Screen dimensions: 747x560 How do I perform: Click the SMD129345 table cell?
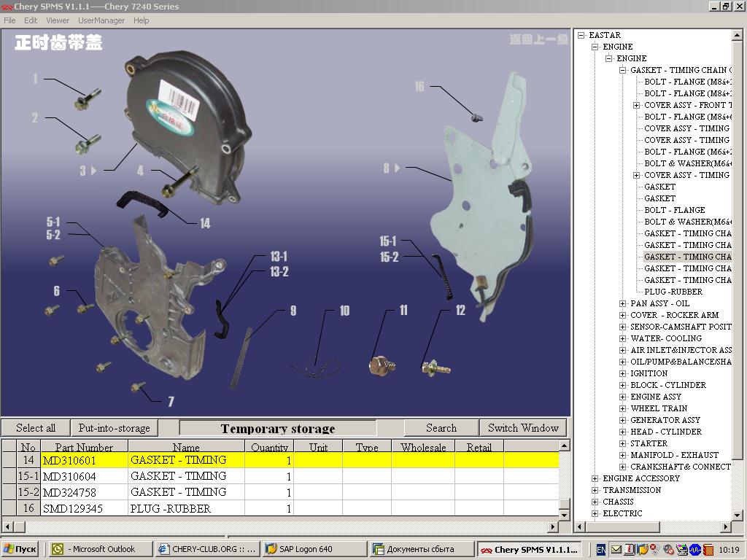point(85,508)
